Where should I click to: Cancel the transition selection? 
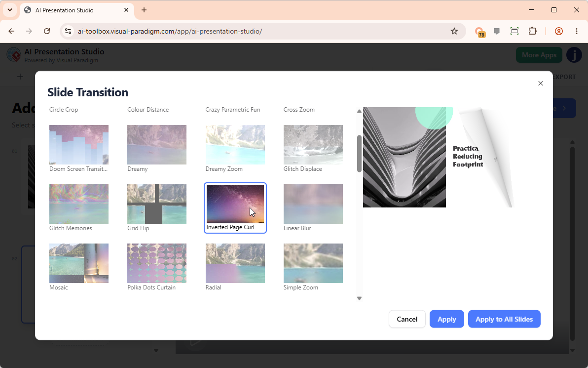pos(407,319)
